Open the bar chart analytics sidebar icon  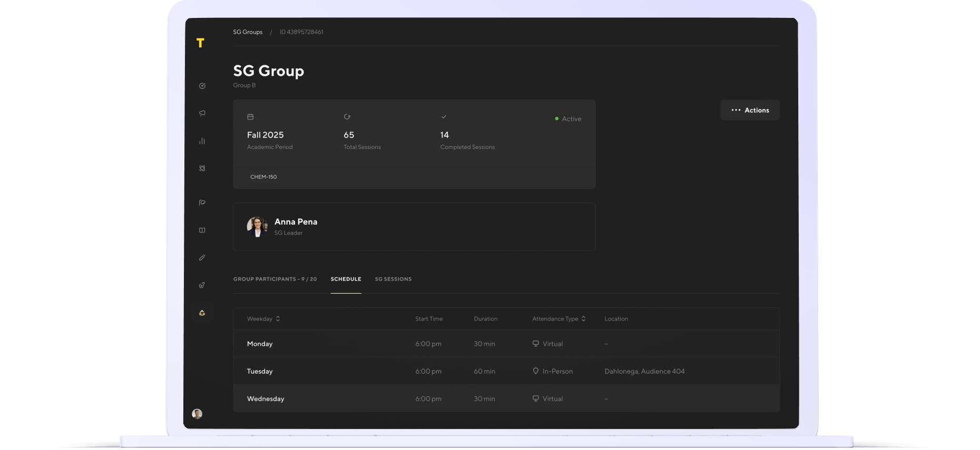pos(202,141)
